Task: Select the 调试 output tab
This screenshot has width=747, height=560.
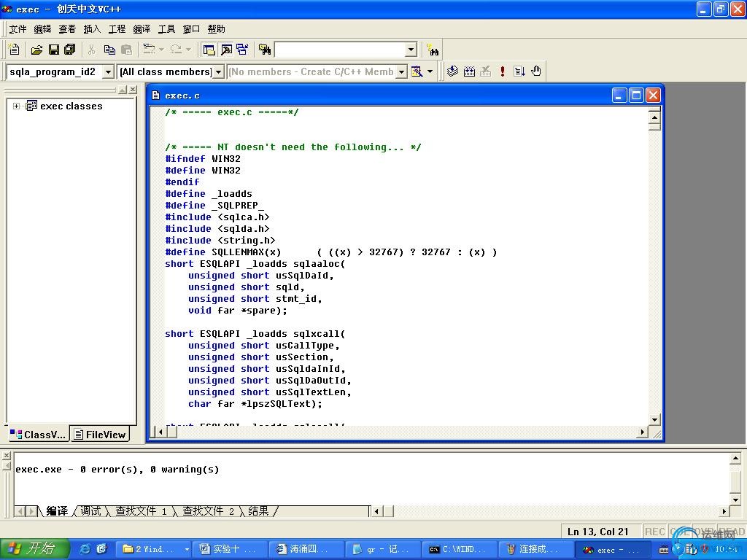Action: tap(90, 511)
